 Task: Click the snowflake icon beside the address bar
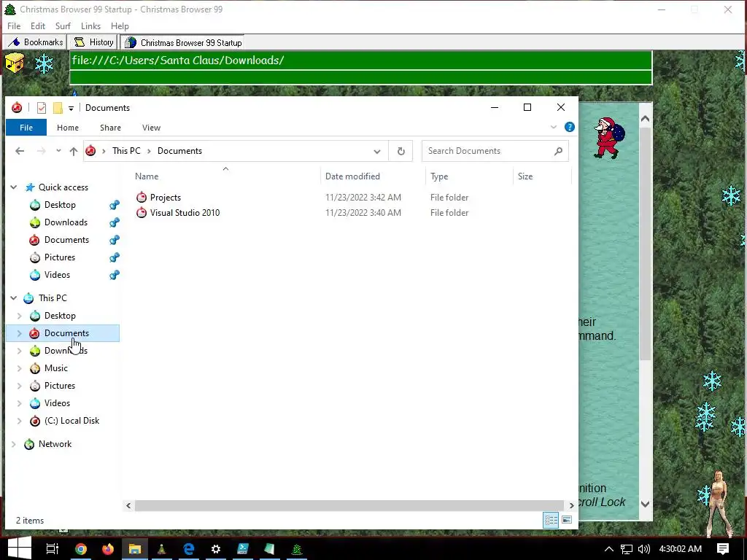click(x=44, y=63)
